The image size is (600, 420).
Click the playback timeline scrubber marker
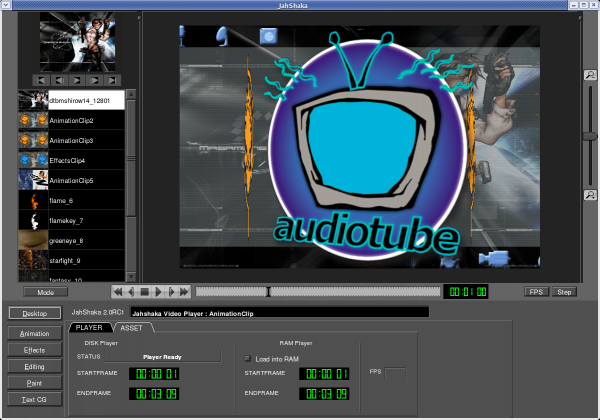pos(269,292)
